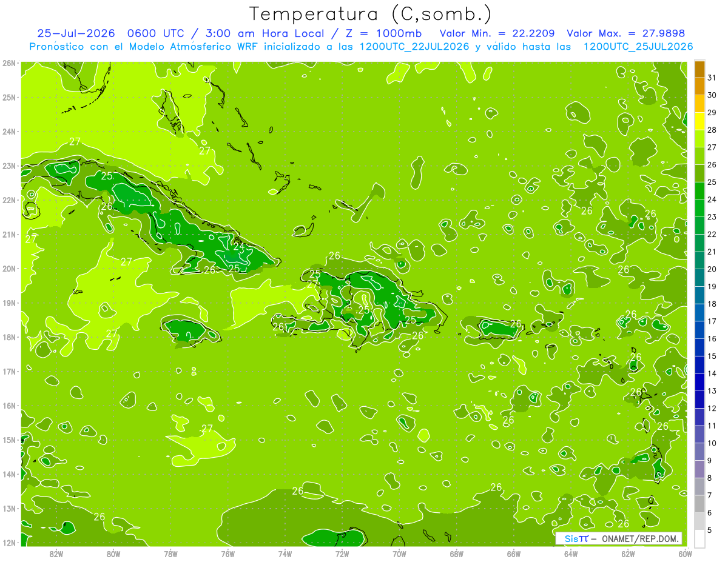Click the teal legend swatch between 19 and 20
Screen dimensions: 728x562
(x=699, y=278)
